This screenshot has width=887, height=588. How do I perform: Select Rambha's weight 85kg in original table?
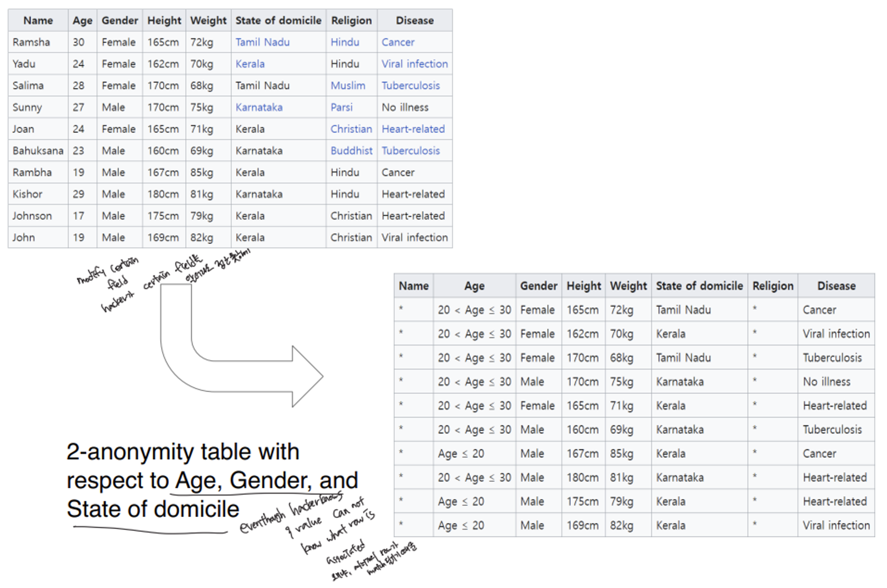(x=202, y=172)
